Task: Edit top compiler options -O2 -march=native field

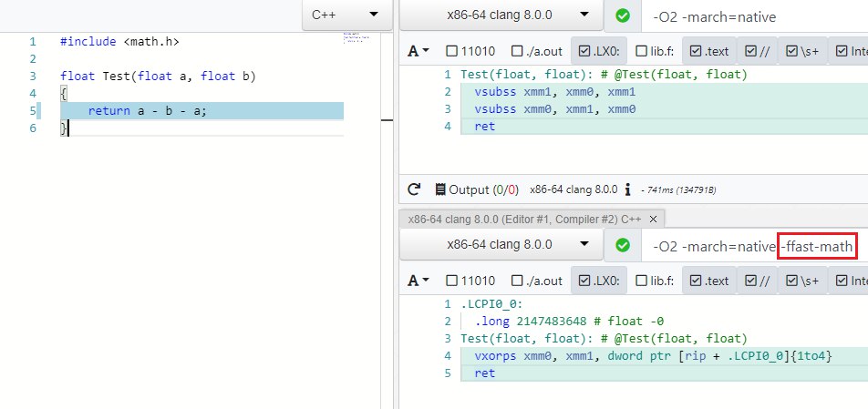Action: click(755, 16)
